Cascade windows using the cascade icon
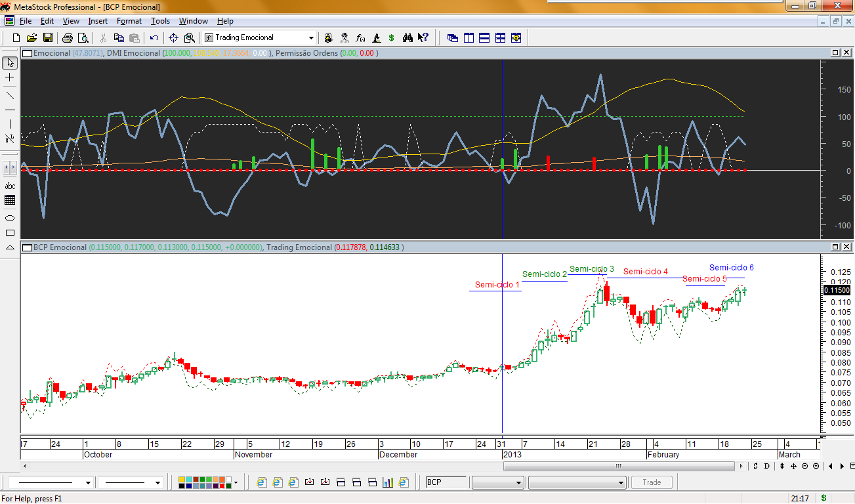Screen dimensions: 855x504 click(453, 37)
